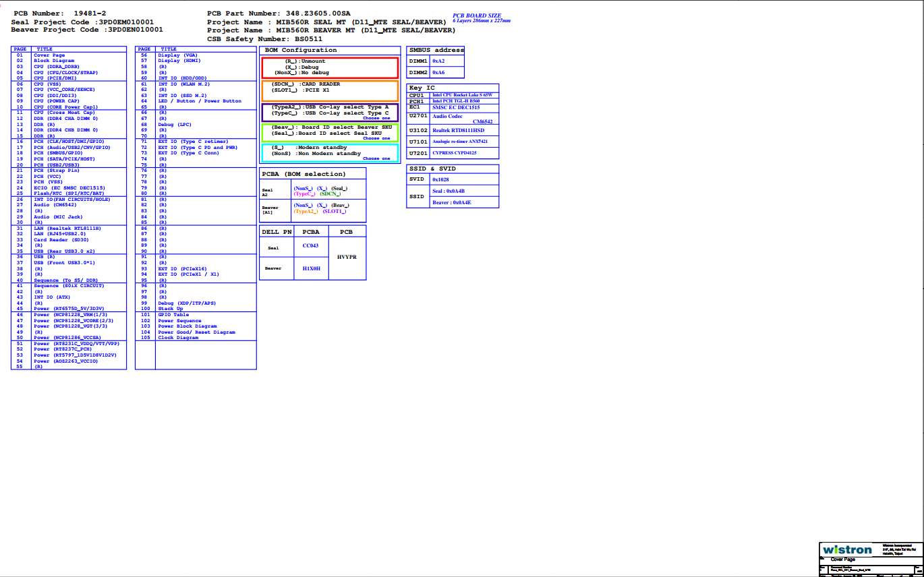
Task: Select 'DDR (DDR4 CHB DIMM 0)' entry
Action: tap(65, 130)
